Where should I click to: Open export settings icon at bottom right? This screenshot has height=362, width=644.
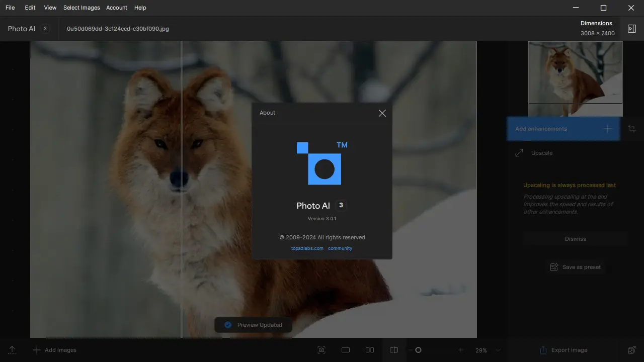(x=632, y=350)
